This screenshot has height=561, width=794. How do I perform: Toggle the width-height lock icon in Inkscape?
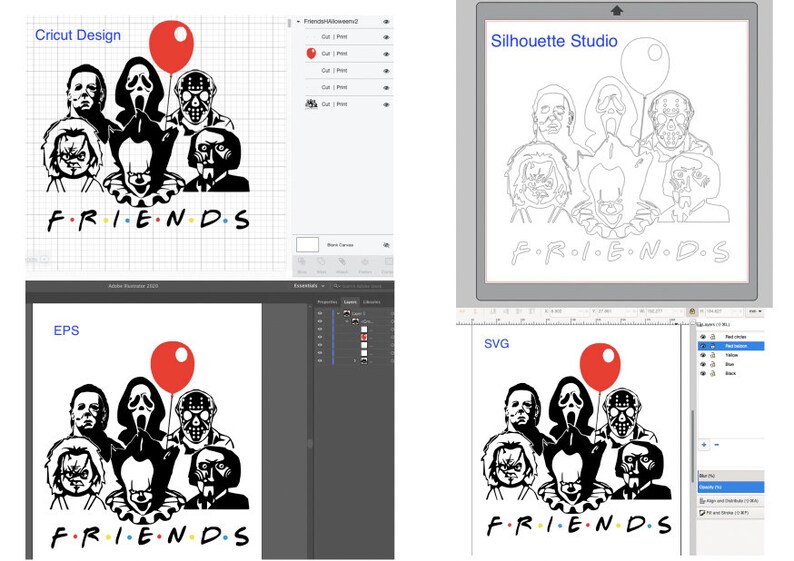coord(692,311)
